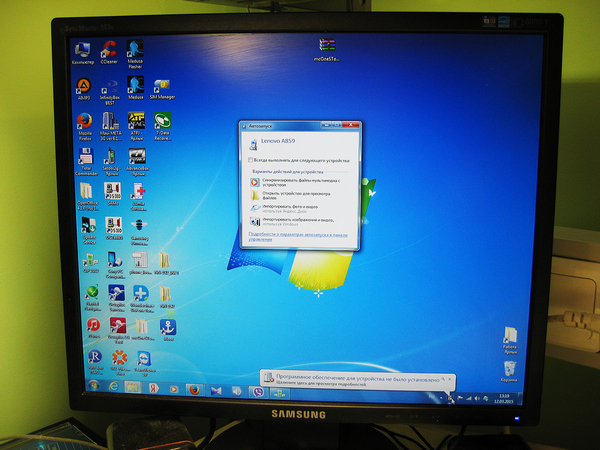Launch the TeamViewer 10 shortcut
Screen dimensions: 600x450
[144, 364]
